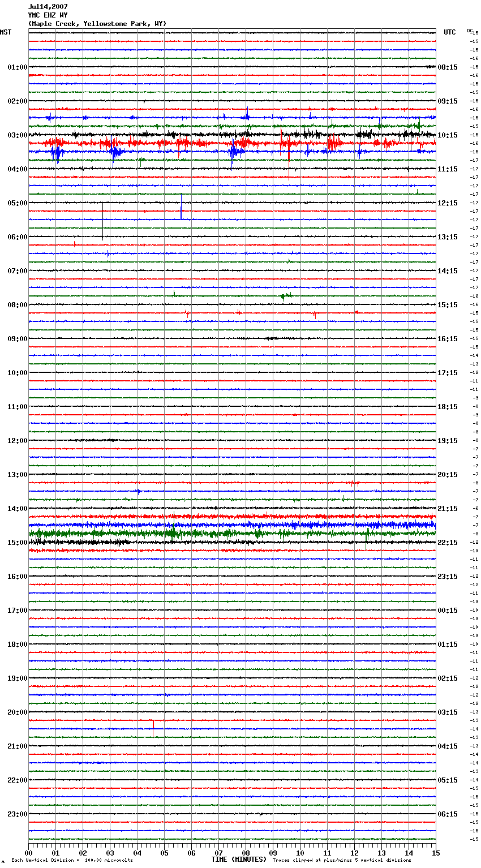This screenshot has width=481, height=868.
Task: Select the 03:00 MST hour label
Action: coord(18,135)
